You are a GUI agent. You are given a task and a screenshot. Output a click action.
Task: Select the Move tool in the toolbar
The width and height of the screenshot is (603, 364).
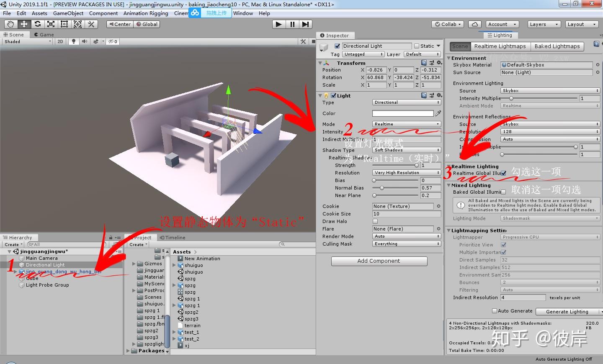point(24,24)
